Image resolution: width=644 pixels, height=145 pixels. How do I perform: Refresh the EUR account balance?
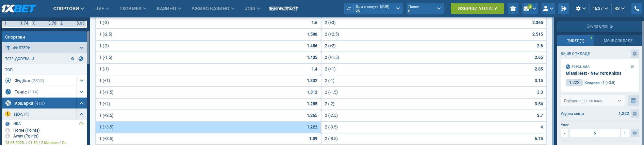point(349,9)
